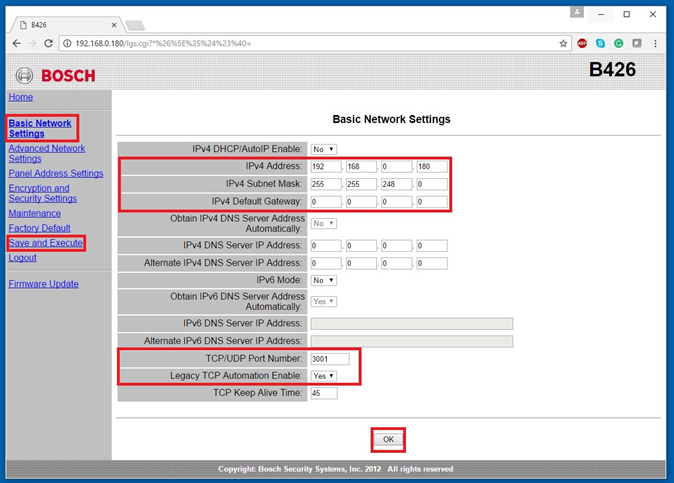The width and height of the screenshot is (674, 483).
Task: Click the Logout link
Action: click(22, 258)
